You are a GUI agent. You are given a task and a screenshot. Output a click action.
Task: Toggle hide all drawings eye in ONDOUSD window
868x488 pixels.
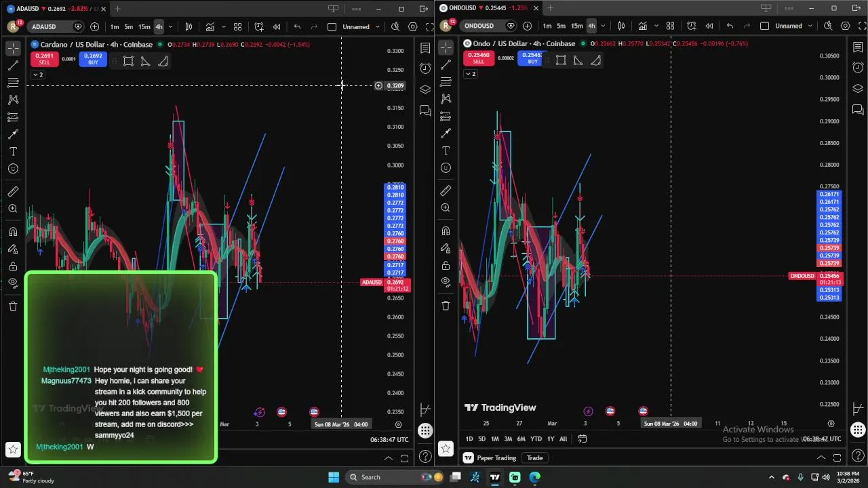coord(446,281)
